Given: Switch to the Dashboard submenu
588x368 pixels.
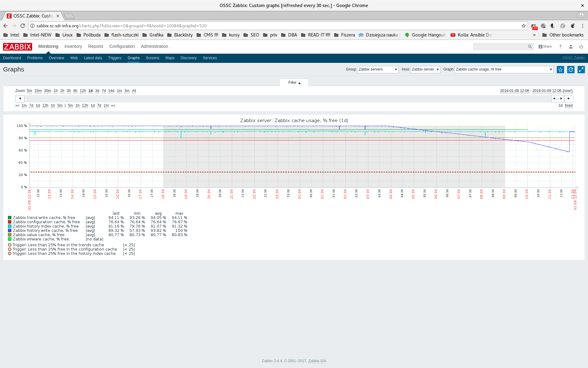Looking at the screenshot, I should click(x=12, y=58).
